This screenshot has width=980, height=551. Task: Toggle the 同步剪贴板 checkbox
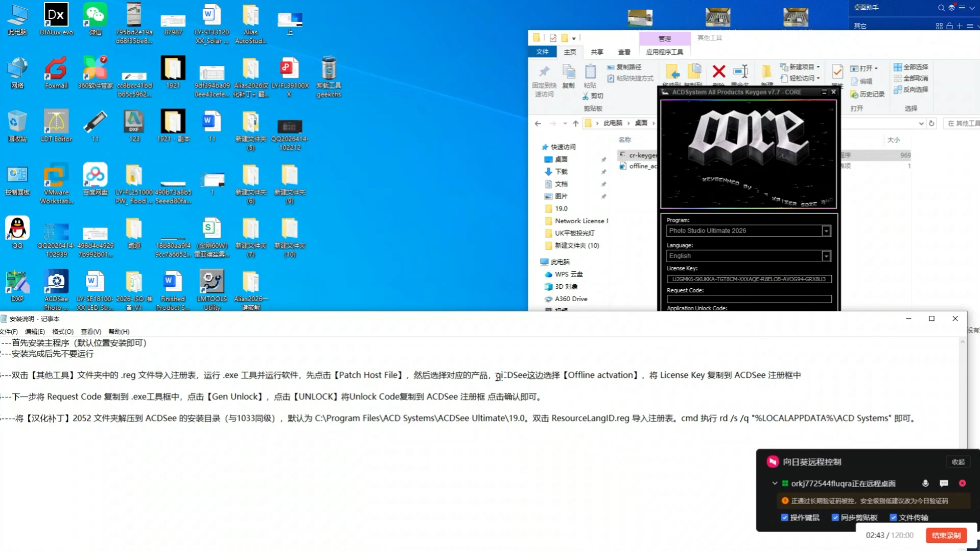point(835,517)
